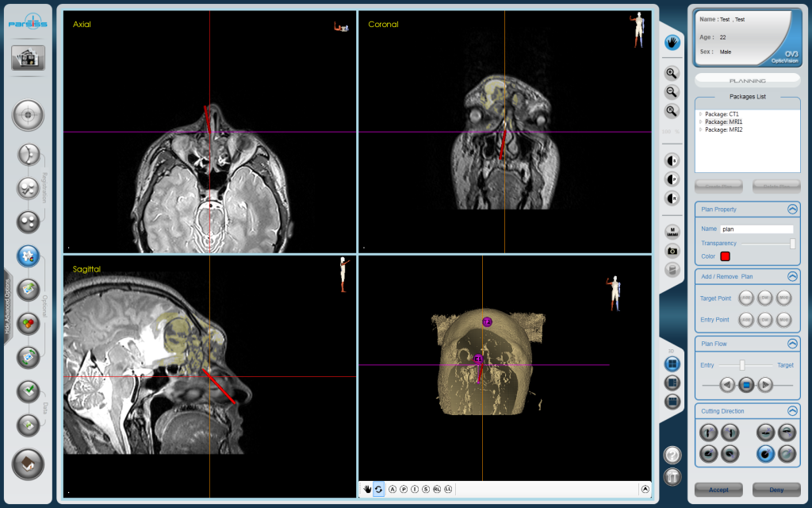Click the Accept button

pos(718,490)
